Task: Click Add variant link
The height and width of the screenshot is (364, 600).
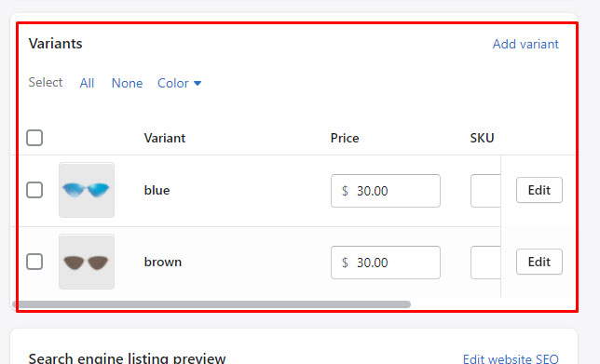Action: click(x=525, y=44)
